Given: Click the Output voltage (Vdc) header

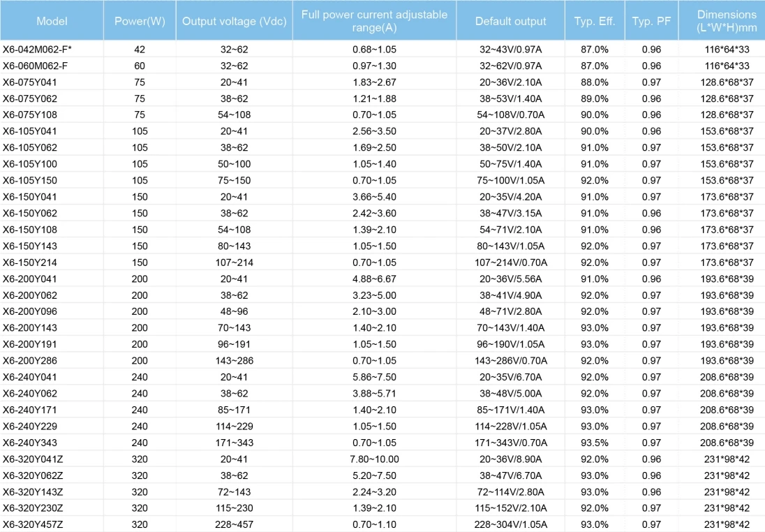Looking at the screenshot, I should tap(234, 21).
